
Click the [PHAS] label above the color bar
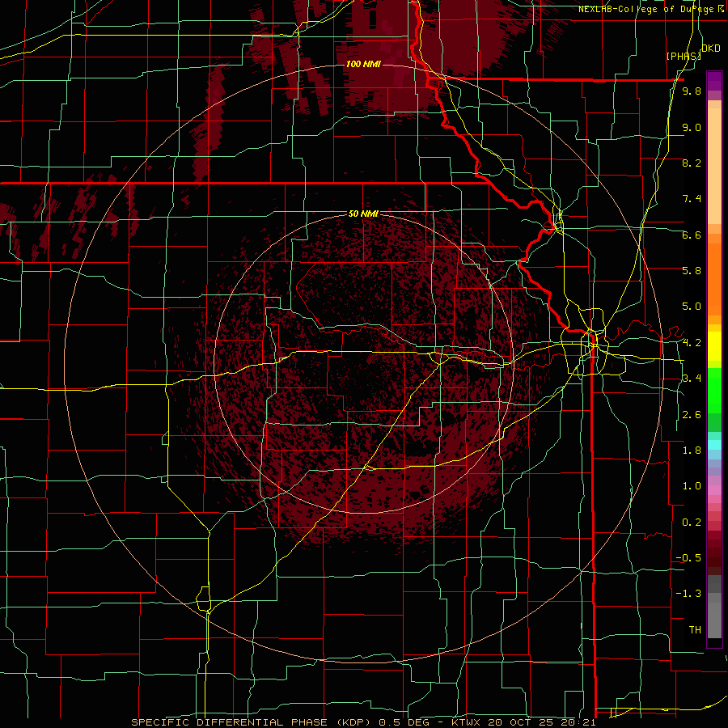[684, 56]
